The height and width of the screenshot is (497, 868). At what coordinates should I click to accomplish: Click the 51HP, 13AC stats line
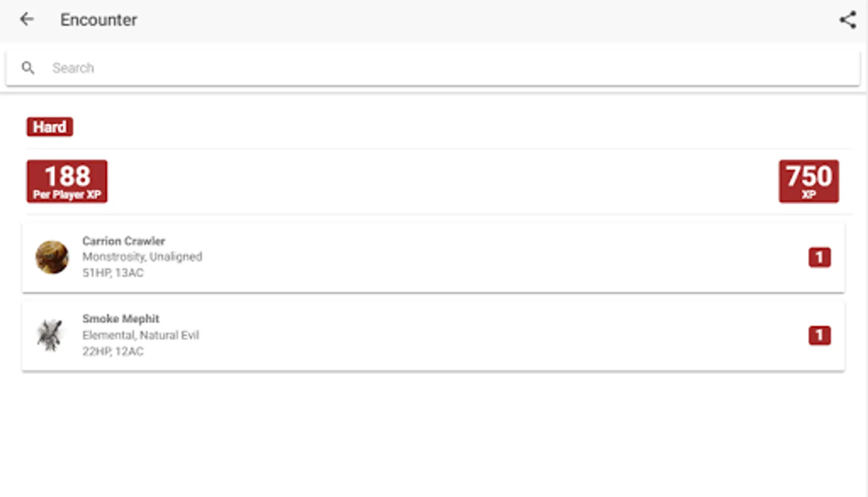(x=113, y=273)
